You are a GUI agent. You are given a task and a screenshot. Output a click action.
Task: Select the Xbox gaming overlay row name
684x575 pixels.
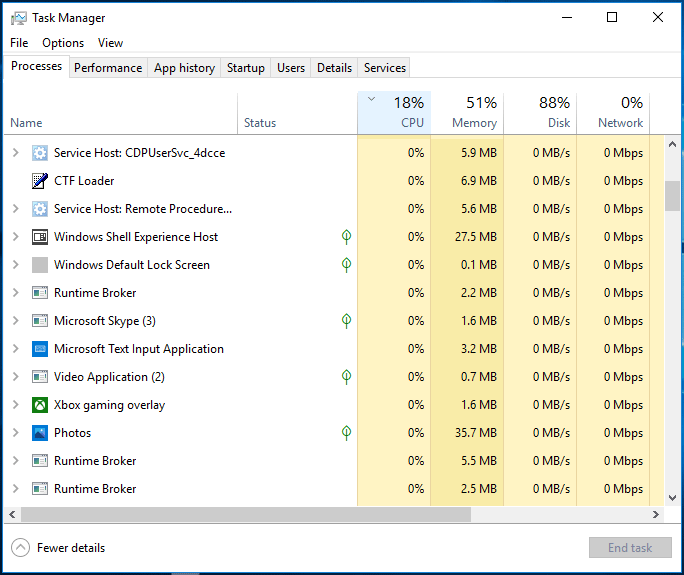click(x=109, y=405)
